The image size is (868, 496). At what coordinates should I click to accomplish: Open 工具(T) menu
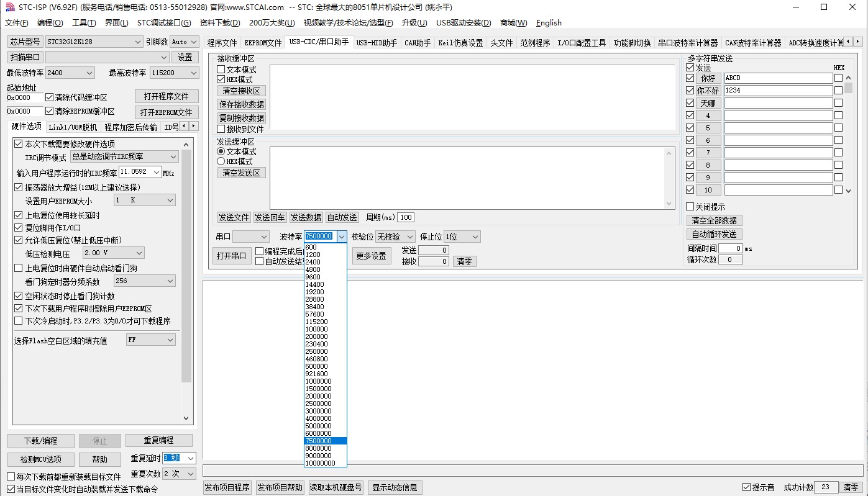click(x=84, y=23)
